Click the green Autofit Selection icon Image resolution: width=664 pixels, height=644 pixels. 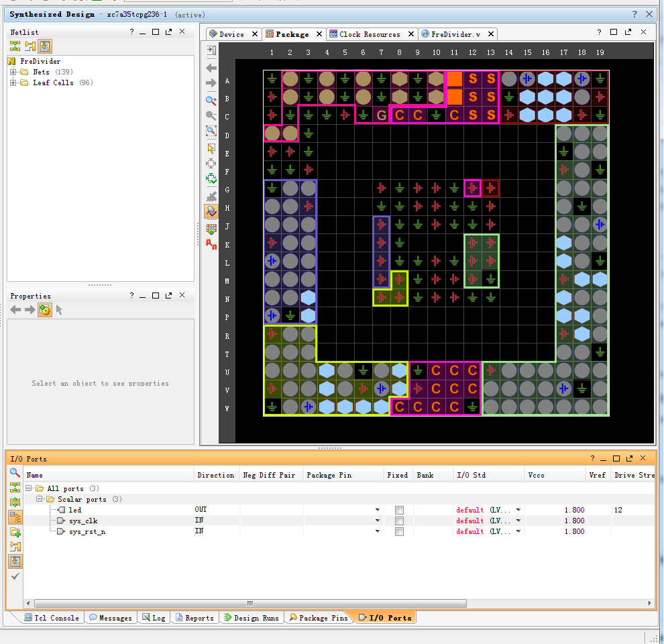(211, 178)
